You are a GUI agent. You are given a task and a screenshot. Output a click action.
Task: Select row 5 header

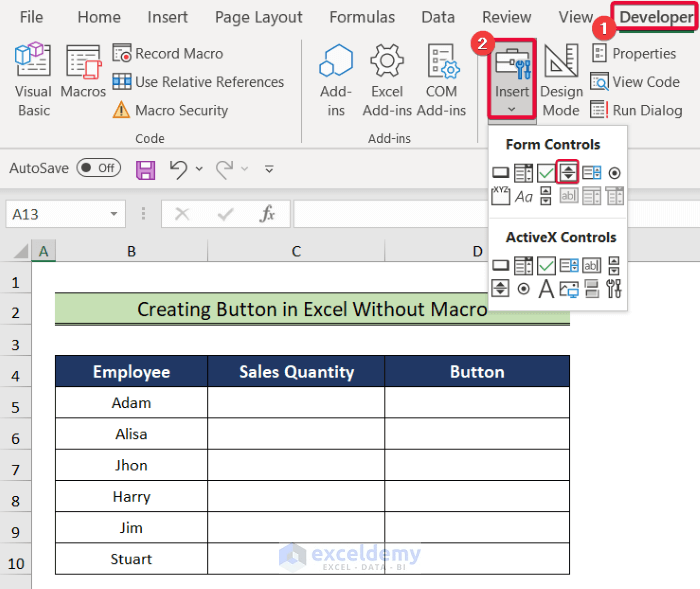click(x=16, y=407)
